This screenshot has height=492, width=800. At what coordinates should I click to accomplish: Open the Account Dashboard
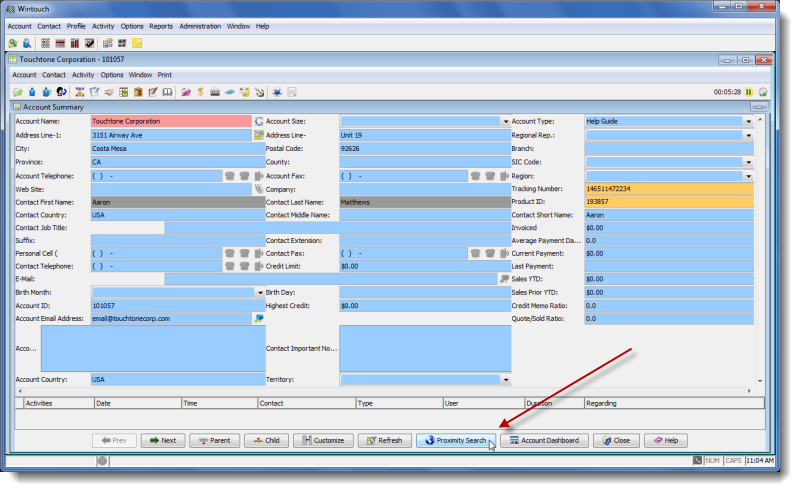pos(544,440)
